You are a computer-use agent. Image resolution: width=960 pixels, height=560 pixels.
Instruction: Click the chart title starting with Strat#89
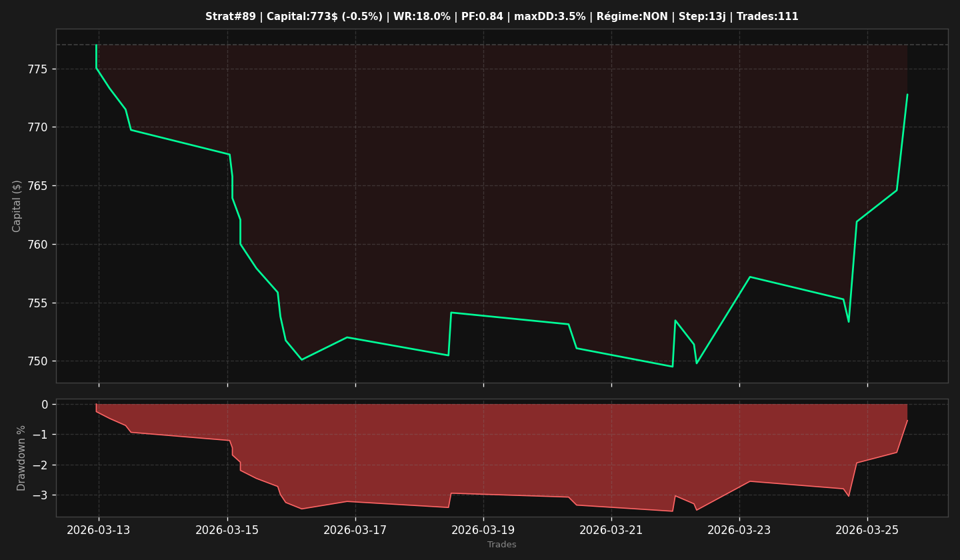coord(502,17)
